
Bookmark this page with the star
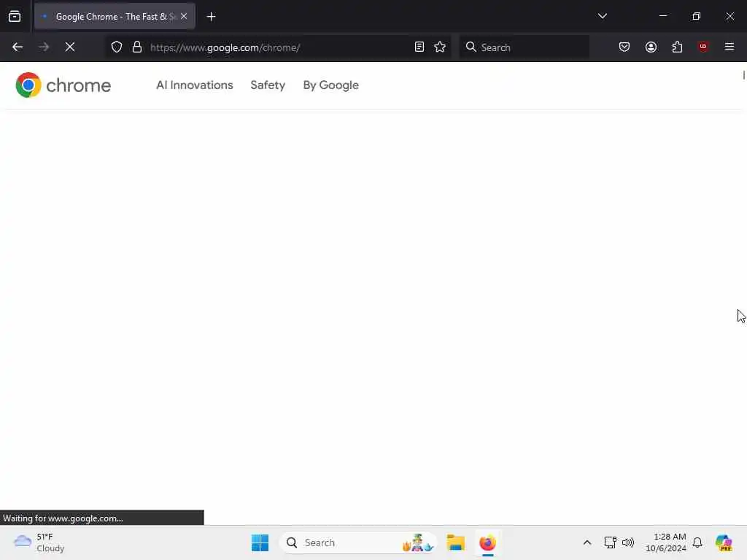(x=440, y=47)
